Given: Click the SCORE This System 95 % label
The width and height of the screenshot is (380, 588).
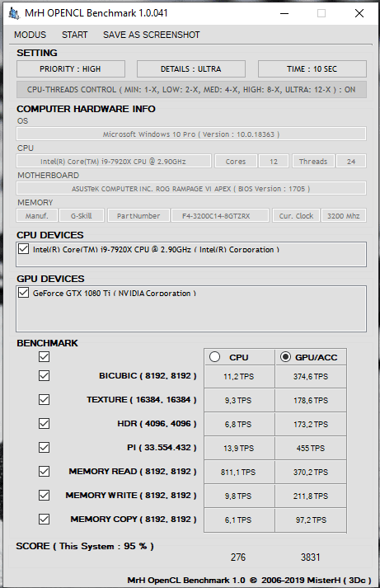Looking at the screenshot, I should tap(85, 546).
